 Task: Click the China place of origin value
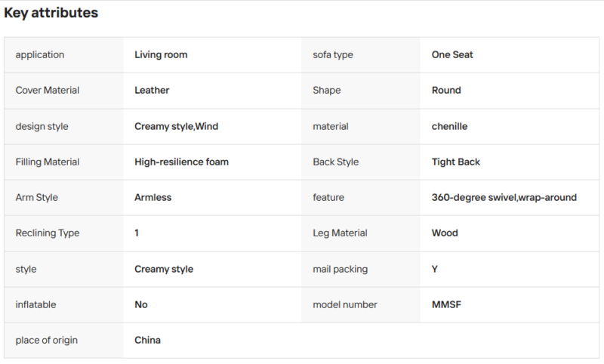click(x=147, y=340)
